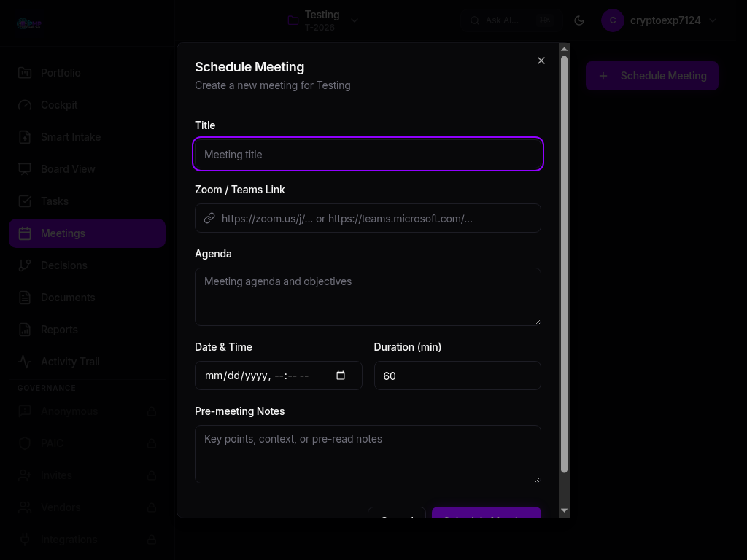Click the lock icon beside PAIC
747x560 pixels.
[152, 443]
